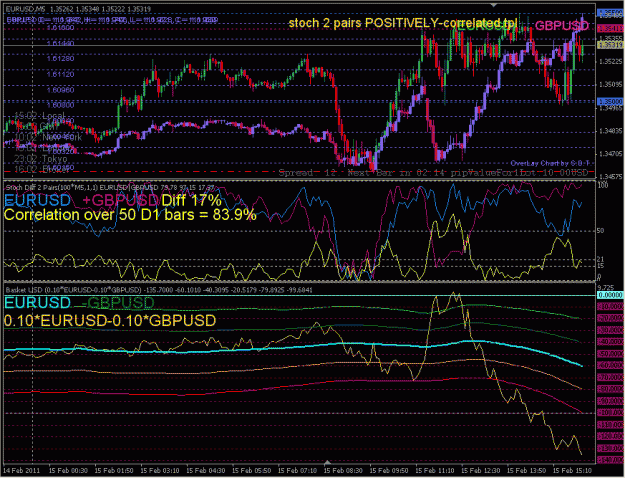Click the green -GBPUSD label in the basket pane
The height and width of the screenshot is (478, 625).
(117, 303)
